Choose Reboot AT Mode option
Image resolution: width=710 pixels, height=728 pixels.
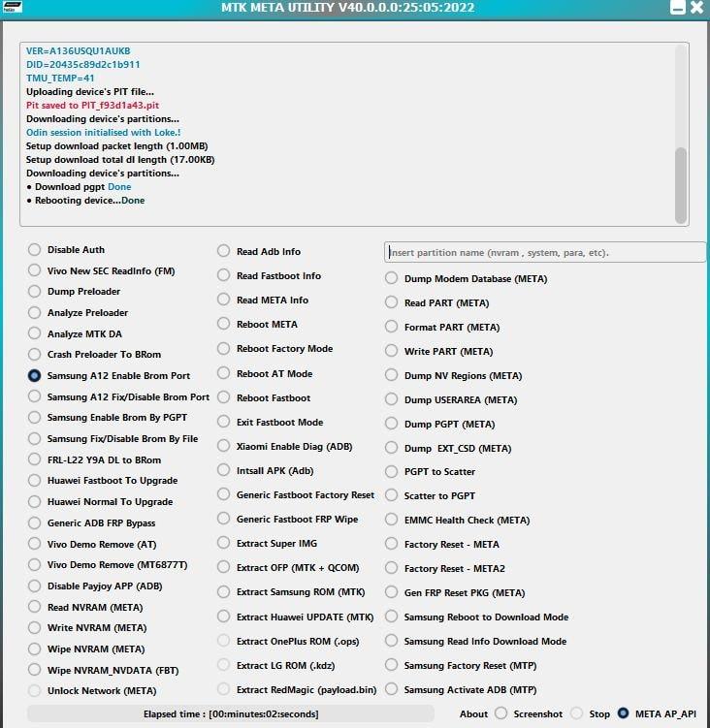(223, 373)
